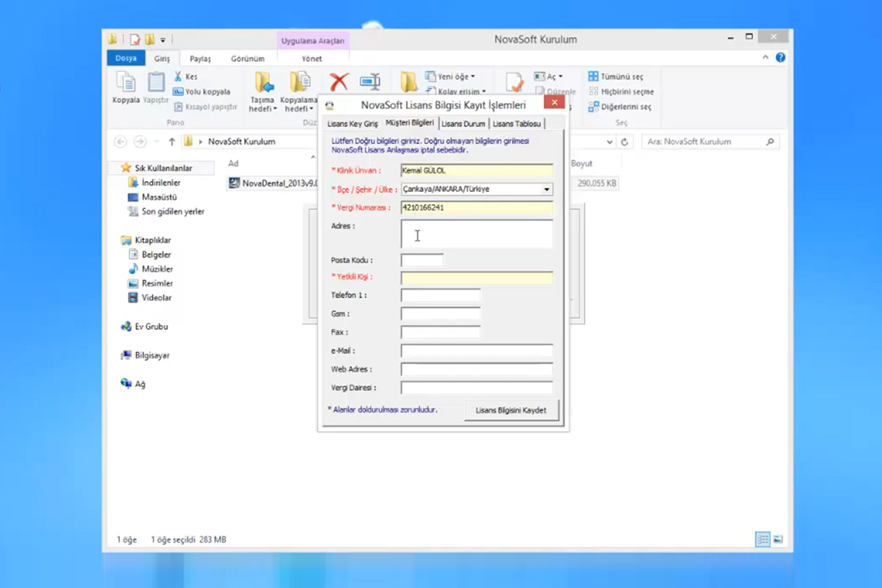Switch to large icons view icon

778,540
